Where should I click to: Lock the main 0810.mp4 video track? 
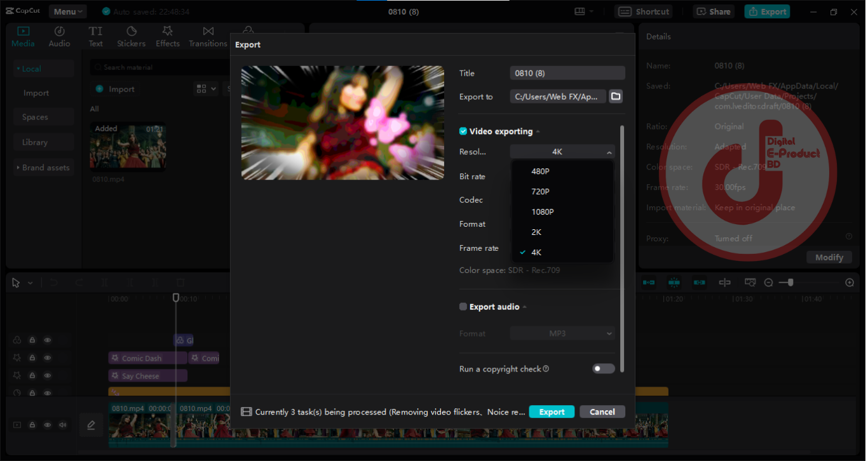[32, 425]
